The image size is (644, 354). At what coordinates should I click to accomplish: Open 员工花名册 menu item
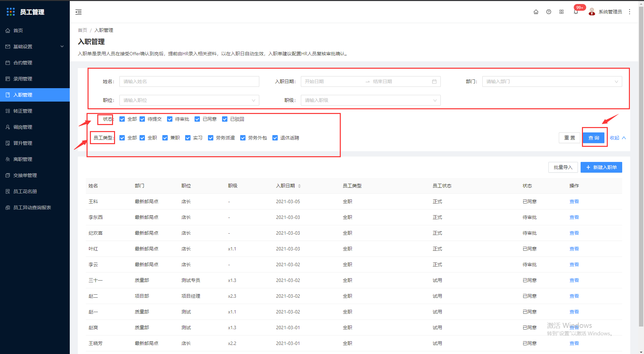click(35, 191)
